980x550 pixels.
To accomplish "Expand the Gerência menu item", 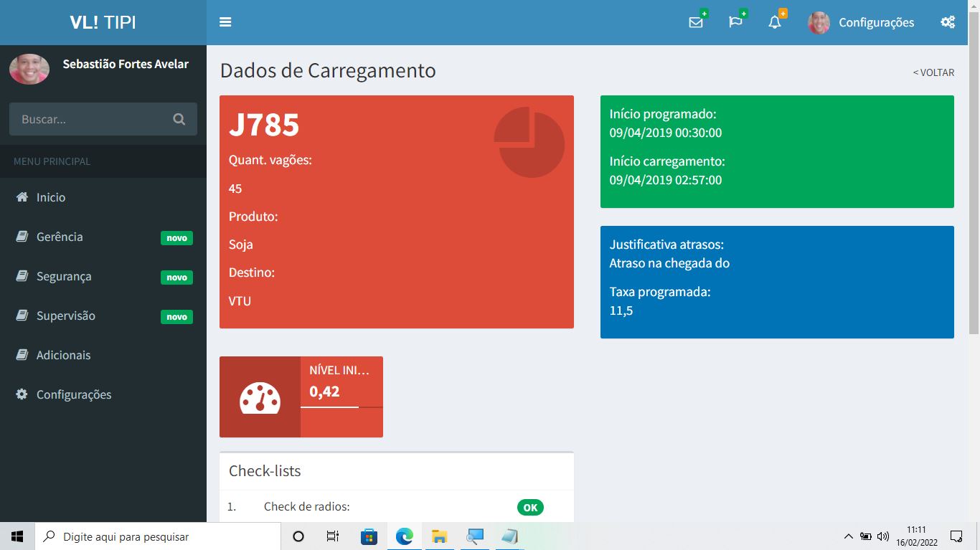I will pos(60,237).
